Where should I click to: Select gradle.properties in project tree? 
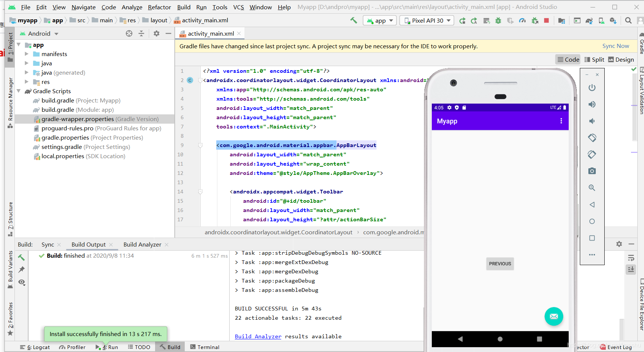[88, 137]
